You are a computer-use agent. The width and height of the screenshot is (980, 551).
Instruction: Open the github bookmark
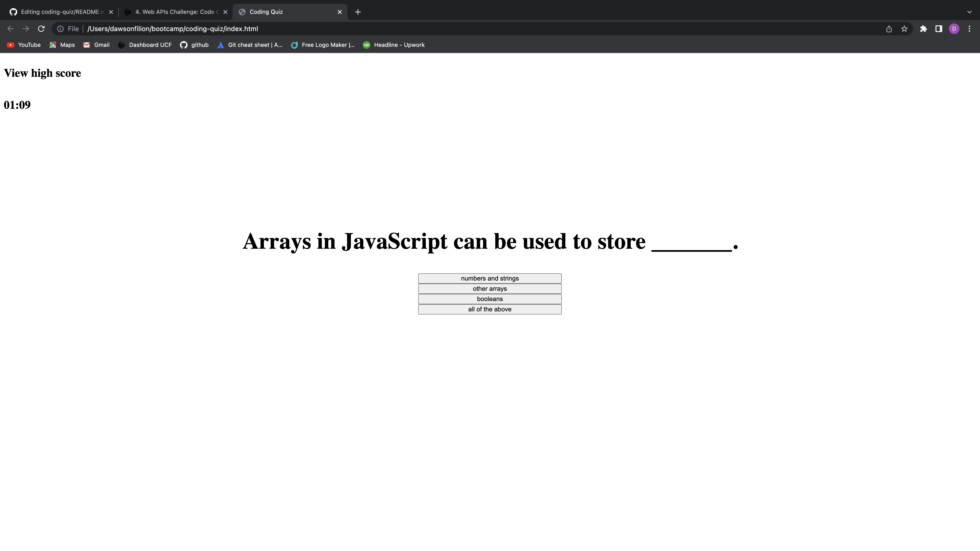[x=194, y=45]
